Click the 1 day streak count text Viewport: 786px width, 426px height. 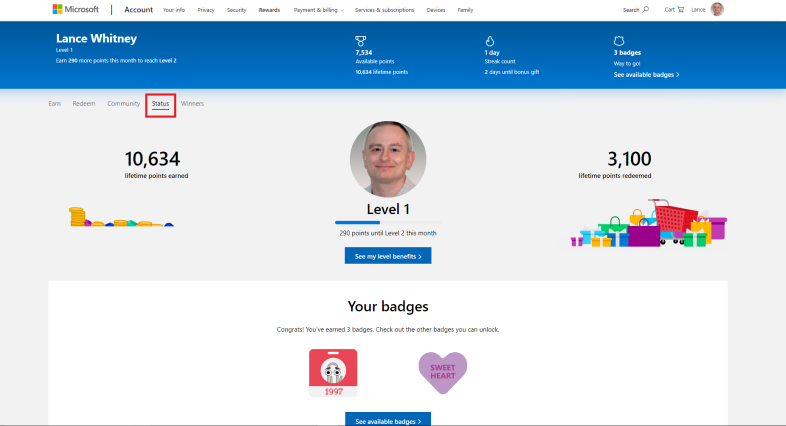492,53
